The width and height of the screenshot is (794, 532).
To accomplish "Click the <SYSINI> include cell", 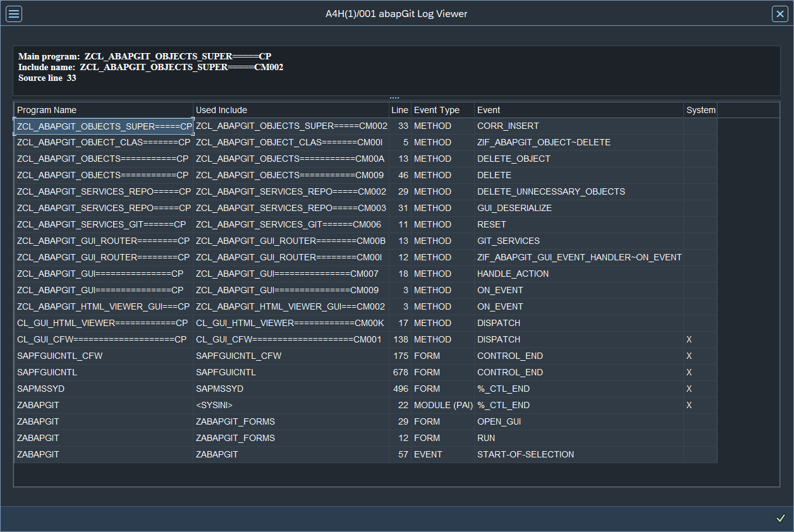I will tap(291, 405).
